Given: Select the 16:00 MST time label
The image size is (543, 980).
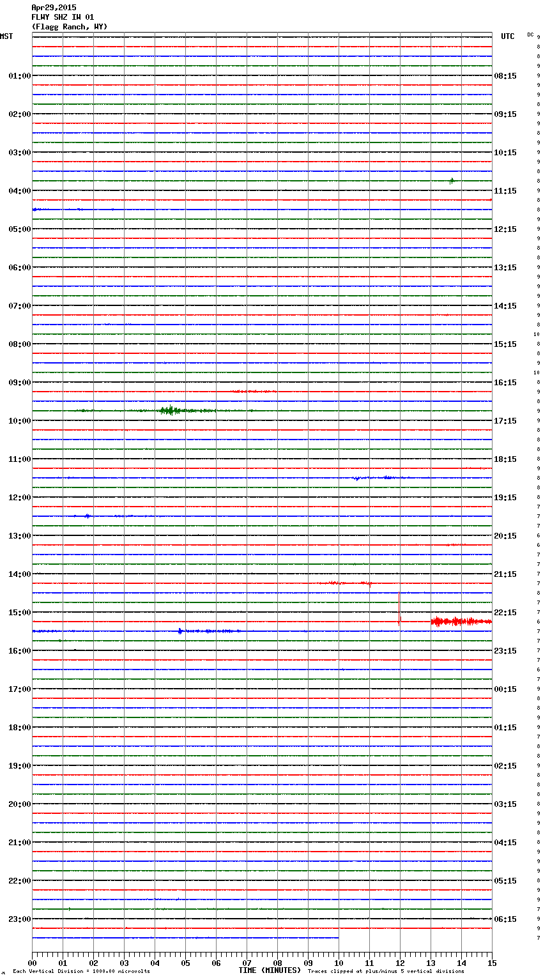Looking at the screenshot, I should coord(20,651).
